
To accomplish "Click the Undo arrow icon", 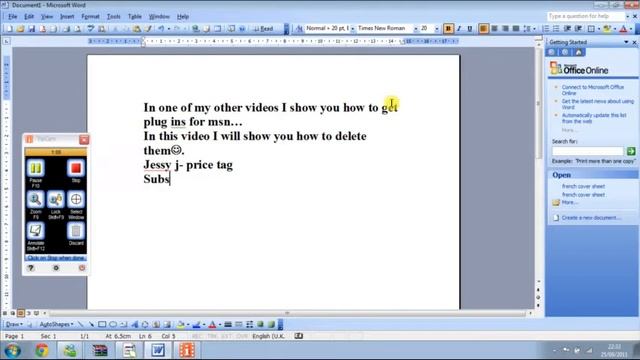I will point(161,29).
